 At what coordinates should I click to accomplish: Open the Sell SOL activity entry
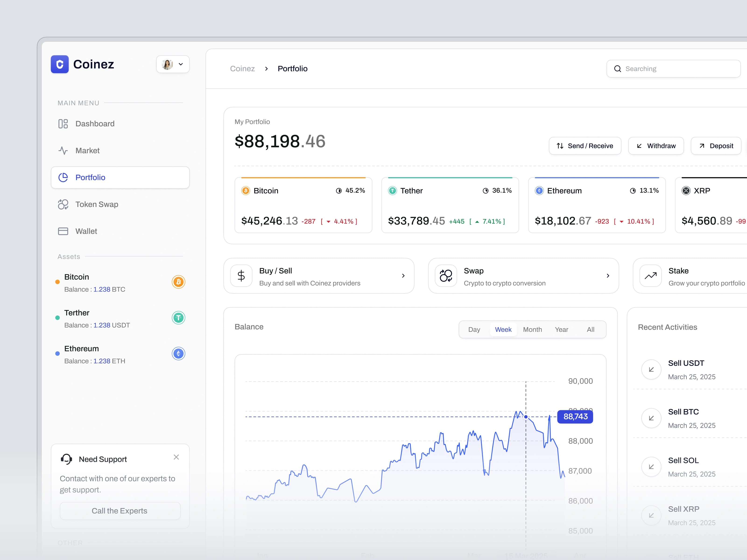pyautogui.click(x=690, y=467)
